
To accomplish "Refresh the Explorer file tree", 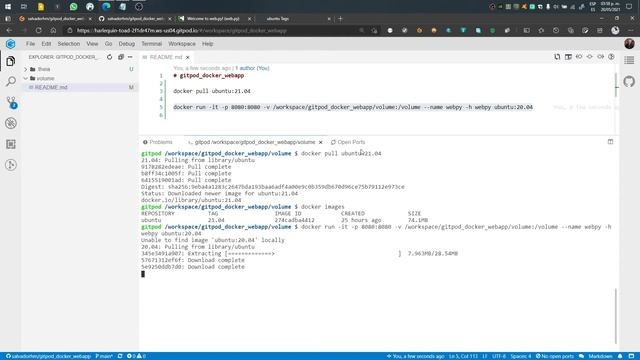I will click(109, 57).
